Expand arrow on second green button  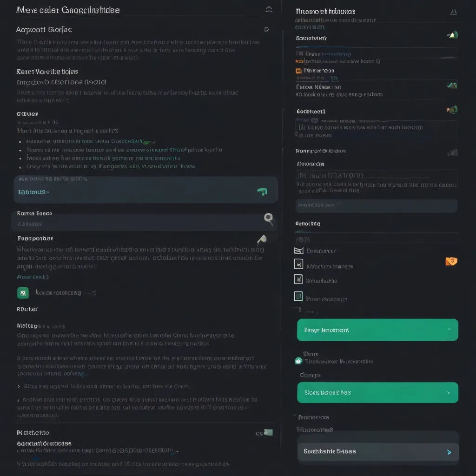click(449, 393)
